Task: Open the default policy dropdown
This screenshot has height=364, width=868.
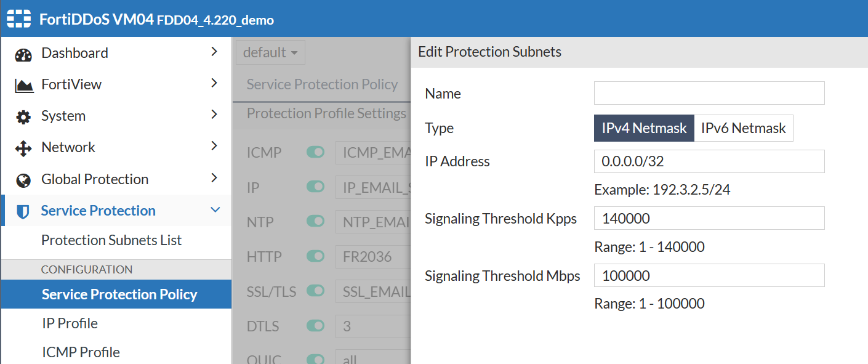Action: 270,52
